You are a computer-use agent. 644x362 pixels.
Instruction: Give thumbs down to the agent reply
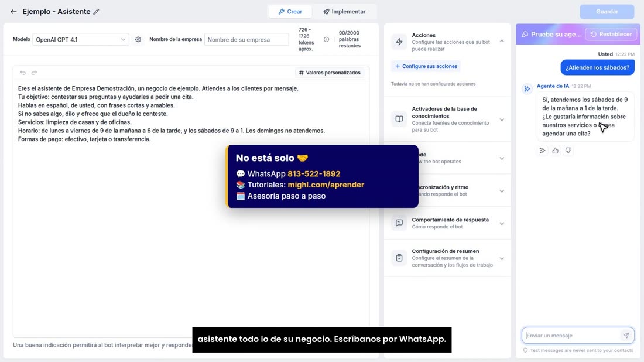click(x=568, y=151)
